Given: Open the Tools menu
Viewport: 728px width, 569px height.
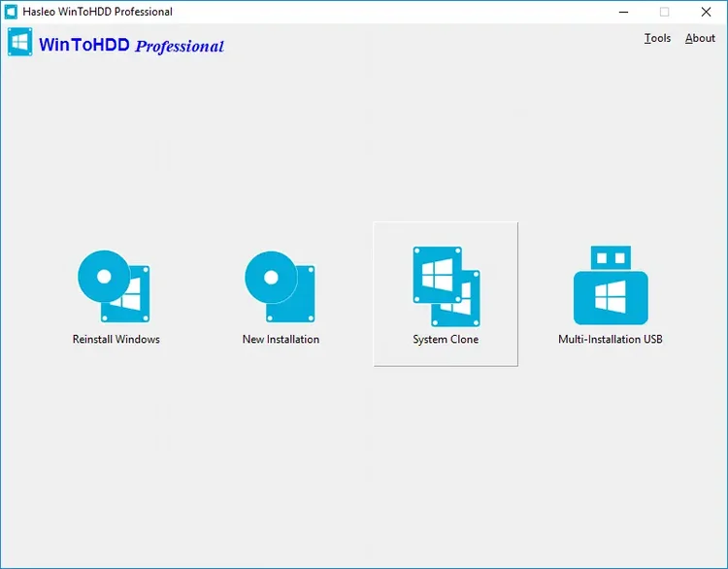Looking at the screenshot, I should (657, 38).
